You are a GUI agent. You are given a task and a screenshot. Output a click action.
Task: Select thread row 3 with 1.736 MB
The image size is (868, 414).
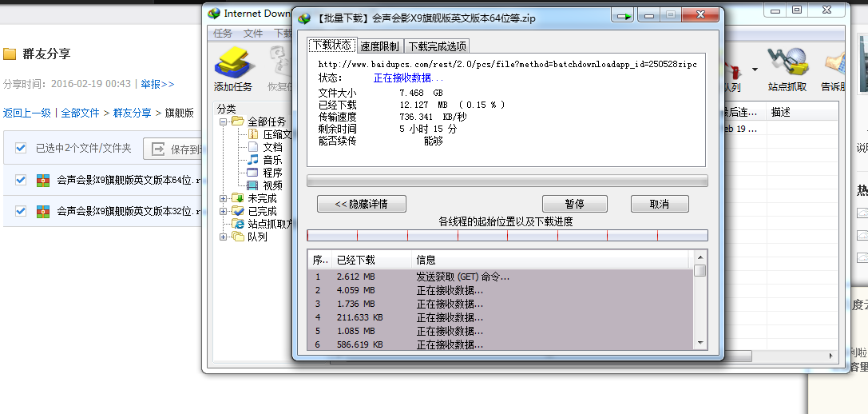point(501,304)
